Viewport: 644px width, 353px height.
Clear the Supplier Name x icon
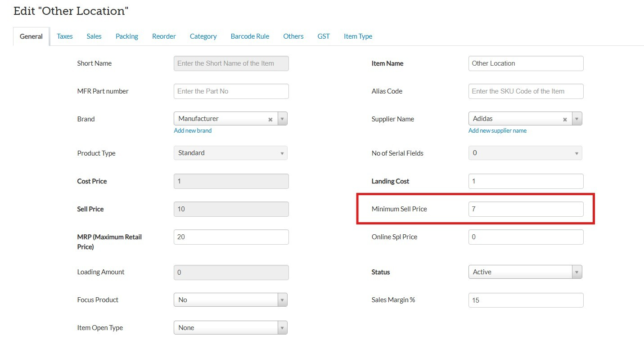pos(565,120)
